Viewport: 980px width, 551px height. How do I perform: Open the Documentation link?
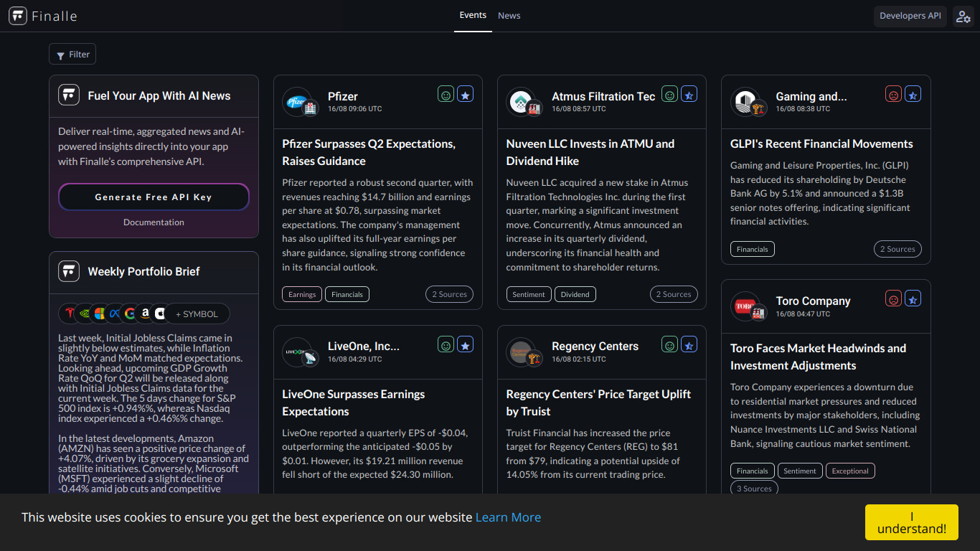[x=154, y=222]
